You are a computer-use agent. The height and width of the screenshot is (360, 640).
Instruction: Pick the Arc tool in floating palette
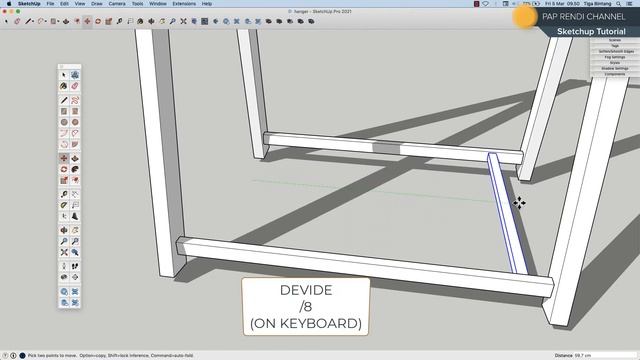(x=64, y=133)
